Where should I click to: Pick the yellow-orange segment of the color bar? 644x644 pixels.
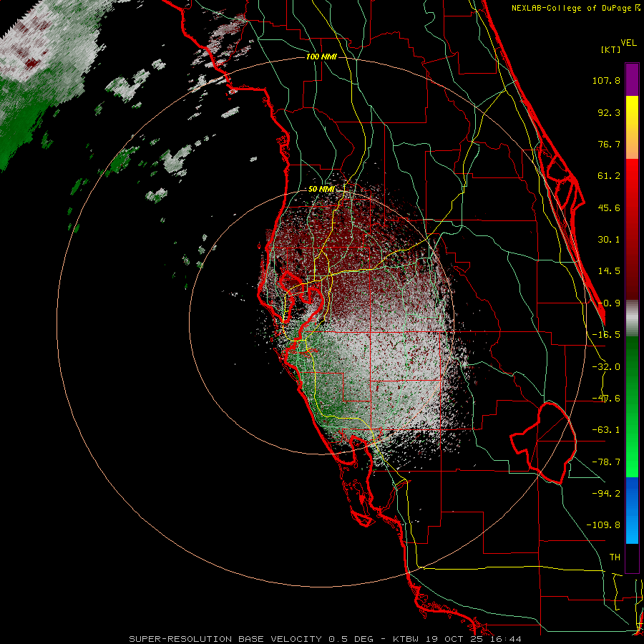(632, 127)
